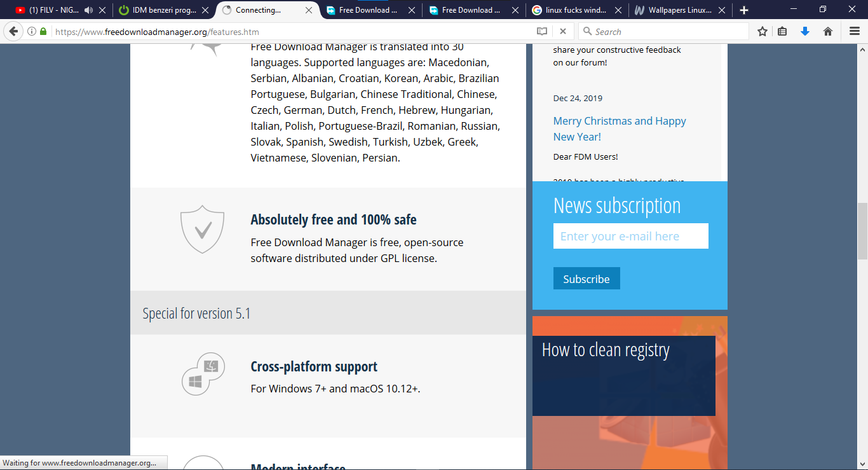Open a new tab with the plus button

(744, 10)
